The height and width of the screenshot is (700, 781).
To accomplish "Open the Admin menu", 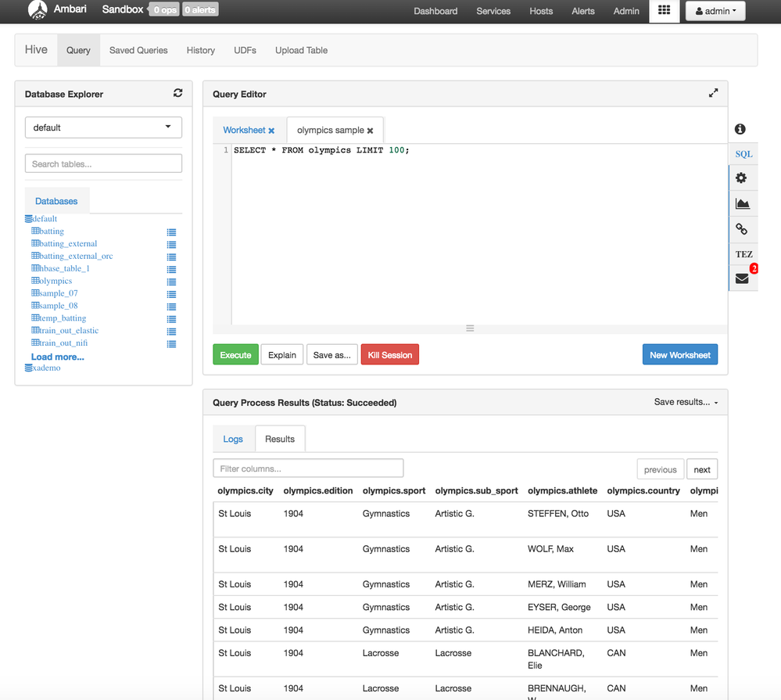I will (x=626, y=11).
